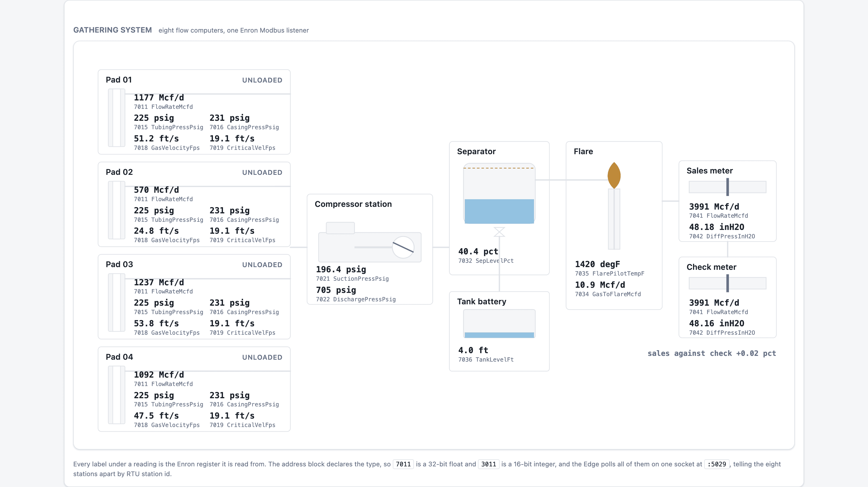The width and height of the screenshot is (868, 487).
Task: Click Pad 03 UNLOADED status badge
Action: (262, 265)
